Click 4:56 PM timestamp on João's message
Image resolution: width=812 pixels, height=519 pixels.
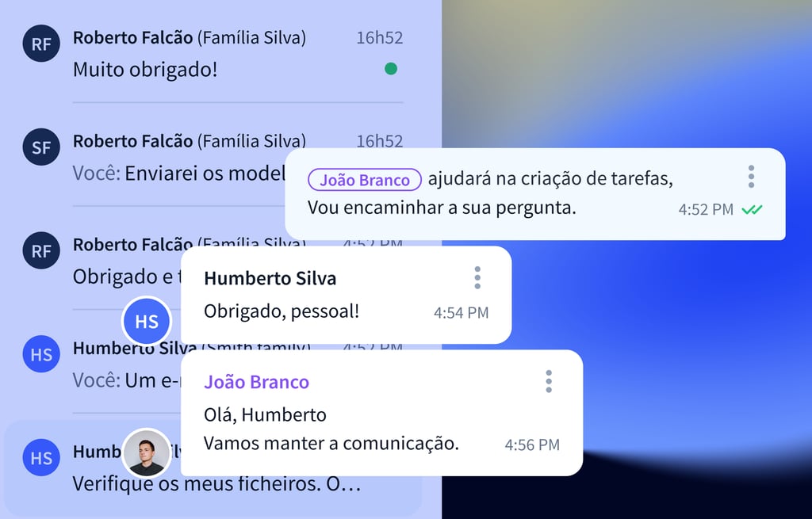click(532, 445)
